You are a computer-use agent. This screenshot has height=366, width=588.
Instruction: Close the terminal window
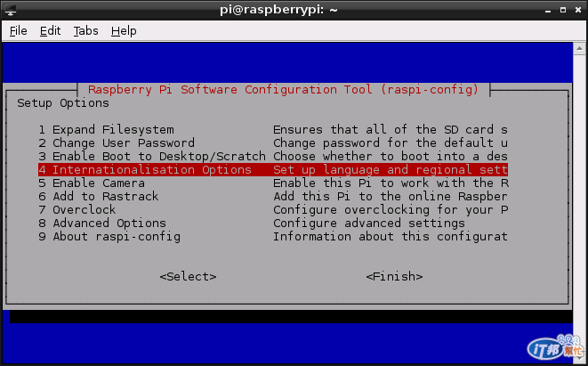(578, 10)
